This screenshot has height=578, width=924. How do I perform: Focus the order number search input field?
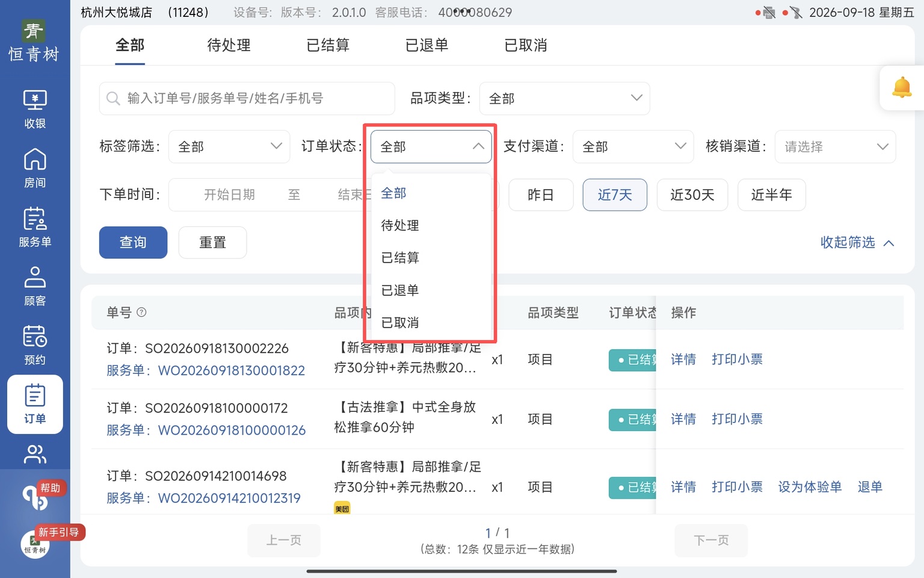[x=247, y=98]
